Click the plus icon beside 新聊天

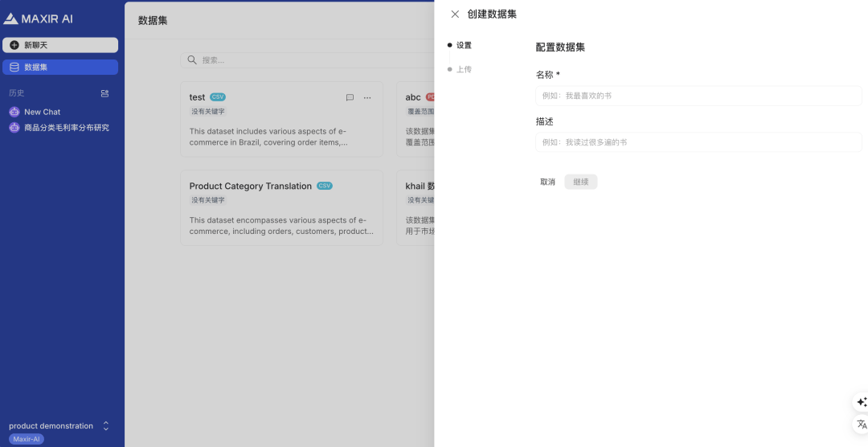14,45
